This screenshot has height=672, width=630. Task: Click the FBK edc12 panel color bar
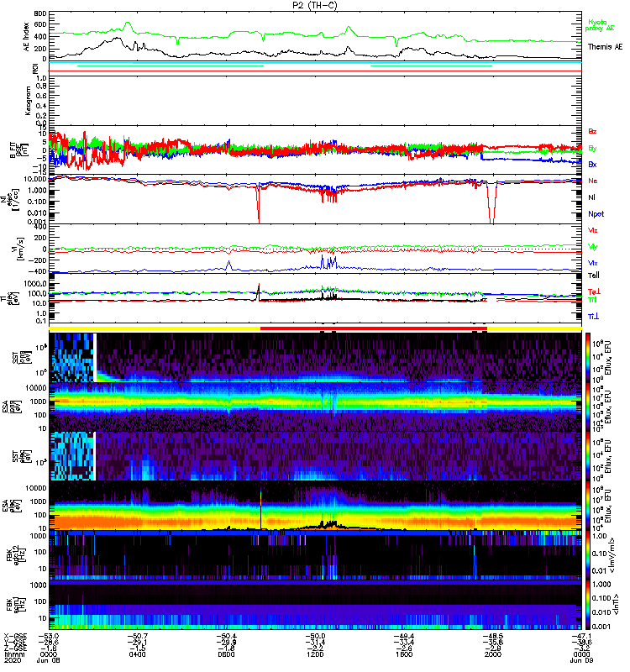pos(588,555)
